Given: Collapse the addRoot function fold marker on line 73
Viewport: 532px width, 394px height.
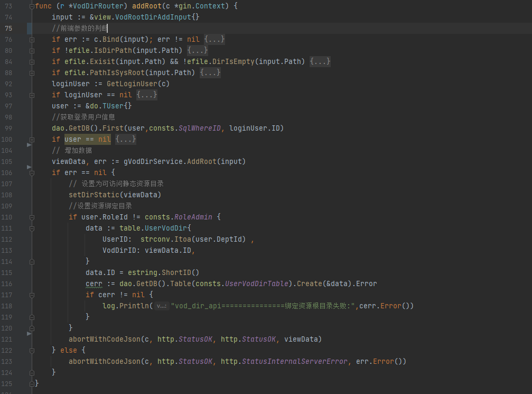Looking at the screenshot, I should pyautogui.click(x=32, y=6).
